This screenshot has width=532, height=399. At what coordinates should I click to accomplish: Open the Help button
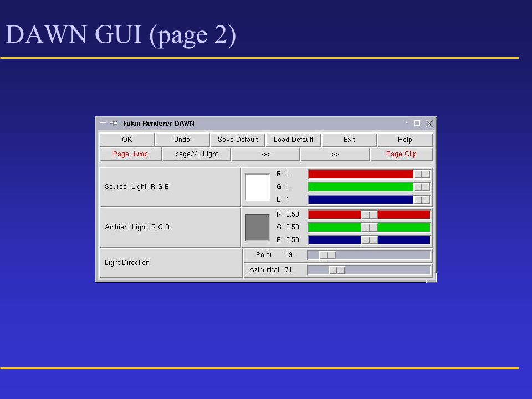405,140
